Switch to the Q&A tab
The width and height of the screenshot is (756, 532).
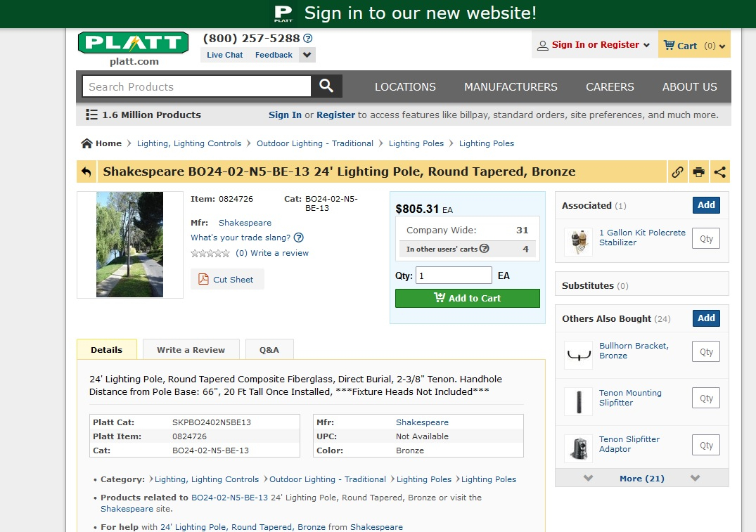point(269,349)
